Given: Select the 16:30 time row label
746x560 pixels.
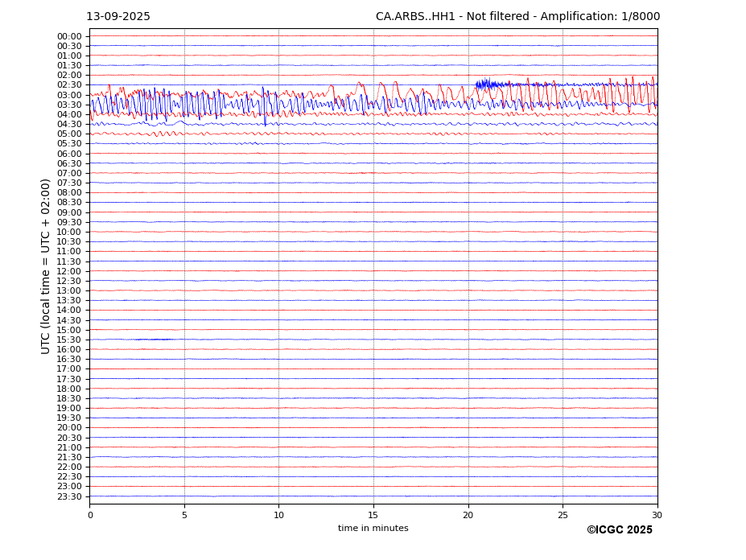Looking at the screenshot, I should 69,359.
